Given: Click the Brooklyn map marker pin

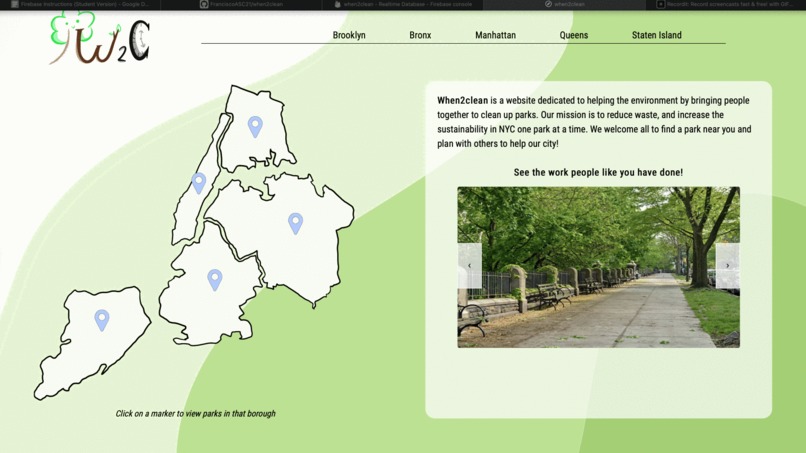Looking at the screenshot, I should tap(215, 280).
